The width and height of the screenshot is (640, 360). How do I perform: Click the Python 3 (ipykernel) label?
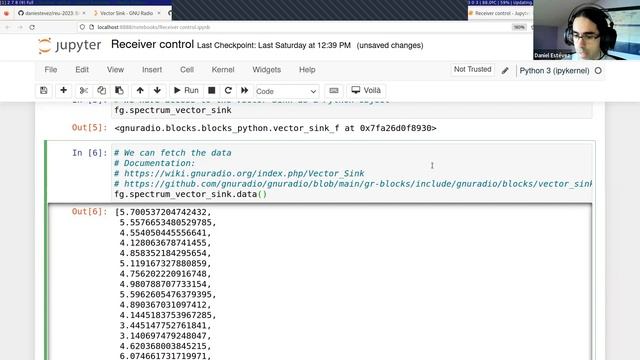click(x=554, y=71)
